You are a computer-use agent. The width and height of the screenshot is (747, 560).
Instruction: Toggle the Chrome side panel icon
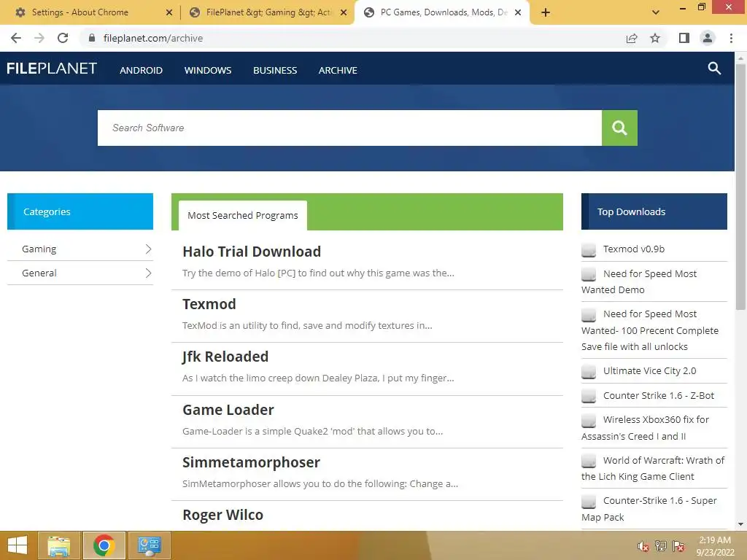[684, 38]
